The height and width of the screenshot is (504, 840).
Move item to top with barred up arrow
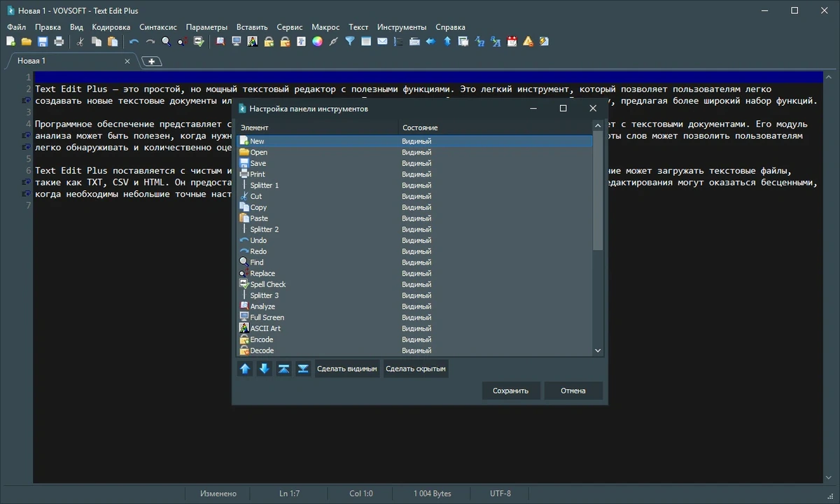[x=283, y=369]
